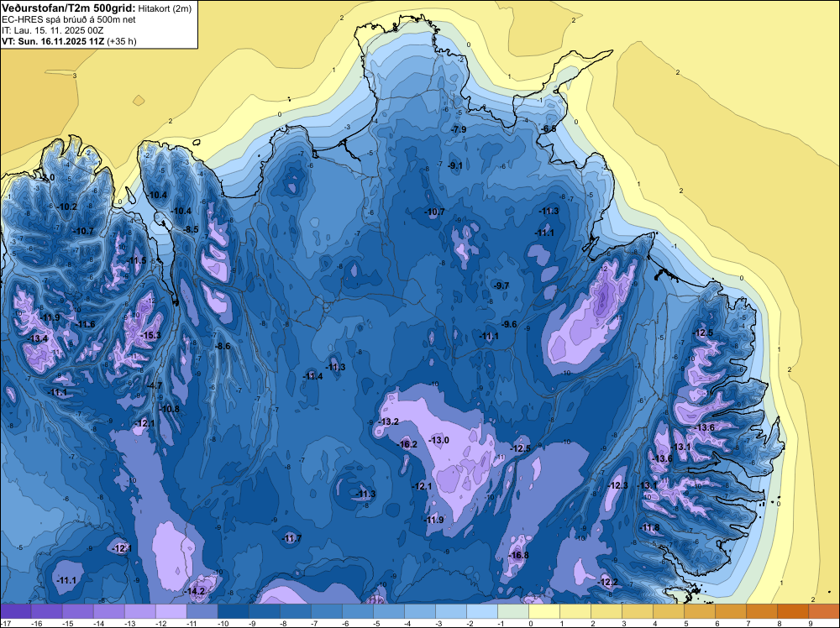Viewport: 840px width, 628px height.
Task: Click the 6 label on the color legend
Action: (x=717, y=623)
